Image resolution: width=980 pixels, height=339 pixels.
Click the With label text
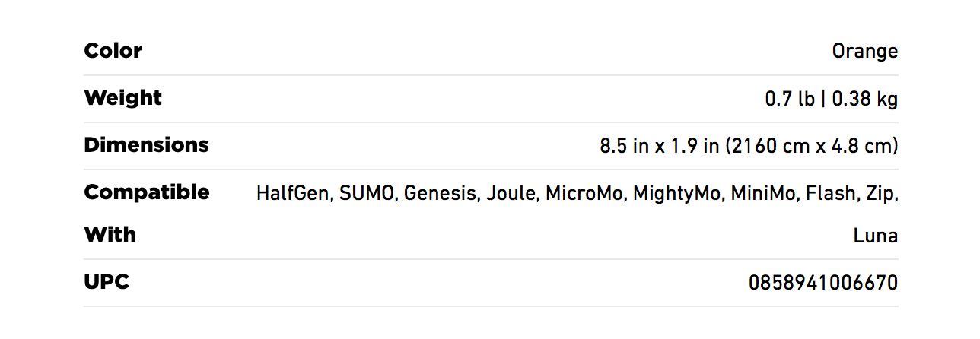tap(110, 235)
